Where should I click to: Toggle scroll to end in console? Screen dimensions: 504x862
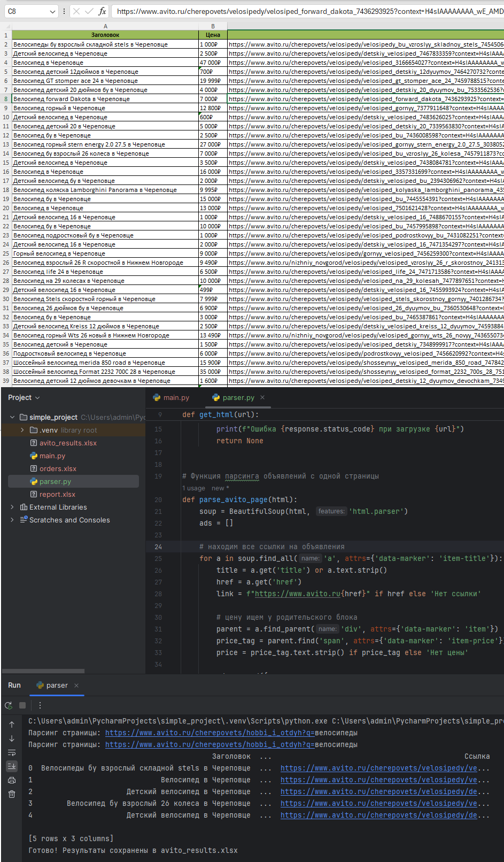(12, 766)
